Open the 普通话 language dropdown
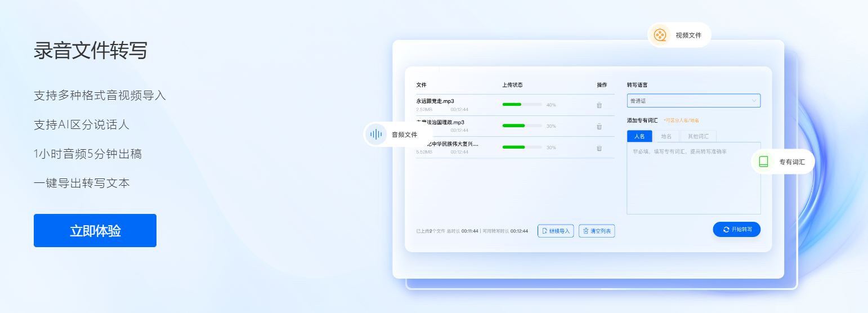This screenshot has height=313, width=868. click(693, 101)
